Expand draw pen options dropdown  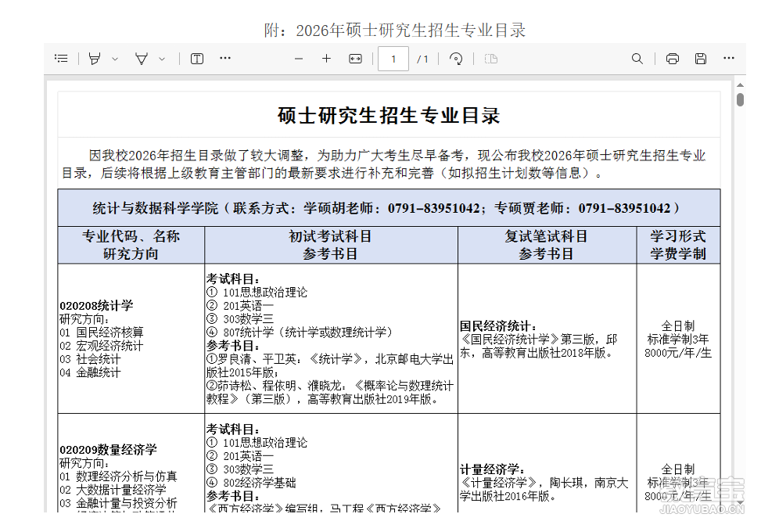coord(162,59)
